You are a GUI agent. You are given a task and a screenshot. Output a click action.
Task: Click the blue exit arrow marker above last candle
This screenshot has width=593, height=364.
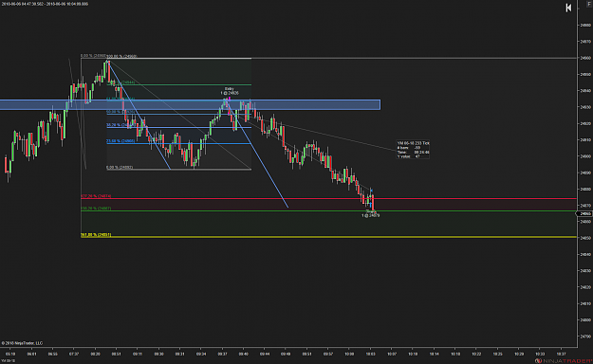click(x=371, y=190)
